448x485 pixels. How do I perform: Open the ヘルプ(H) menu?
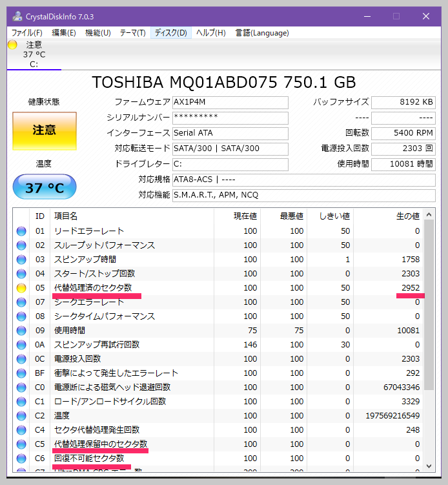[x=211, y=33]
